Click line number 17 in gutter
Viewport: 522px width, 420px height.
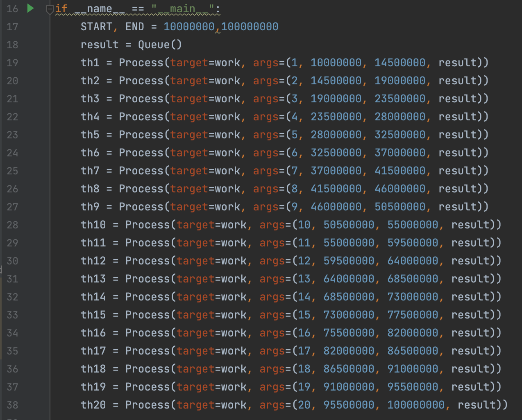(x=12, y=27)
